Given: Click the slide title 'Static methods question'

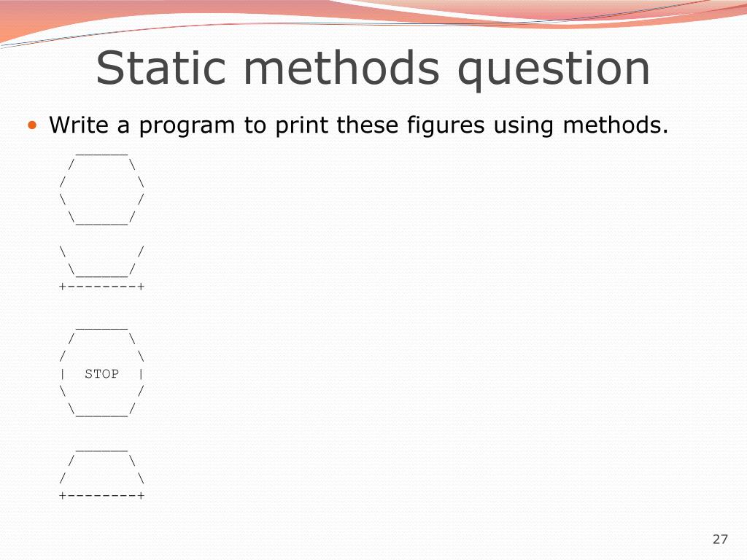Looking at the screenshot, I should pyautogui.click(x=373, y=68).
